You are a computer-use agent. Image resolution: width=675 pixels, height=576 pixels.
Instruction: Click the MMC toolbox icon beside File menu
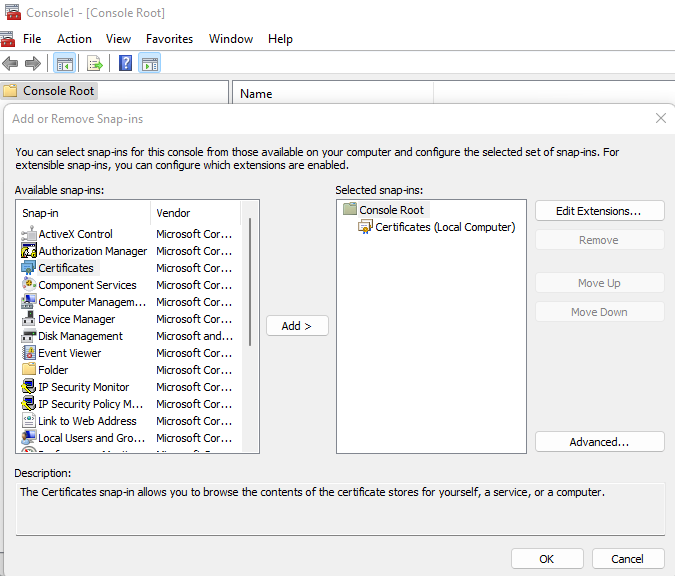(8, 39)
